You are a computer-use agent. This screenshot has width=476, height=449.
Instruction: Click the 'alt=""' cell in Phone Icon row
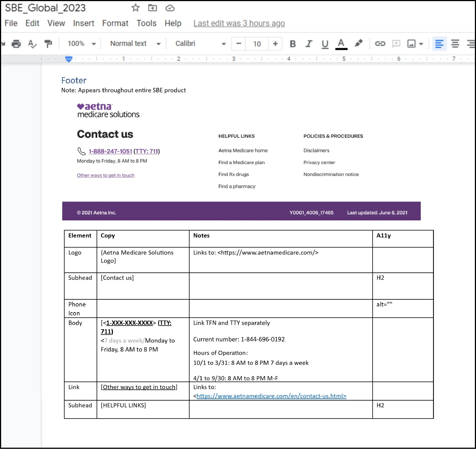click(x=403, y=308)
